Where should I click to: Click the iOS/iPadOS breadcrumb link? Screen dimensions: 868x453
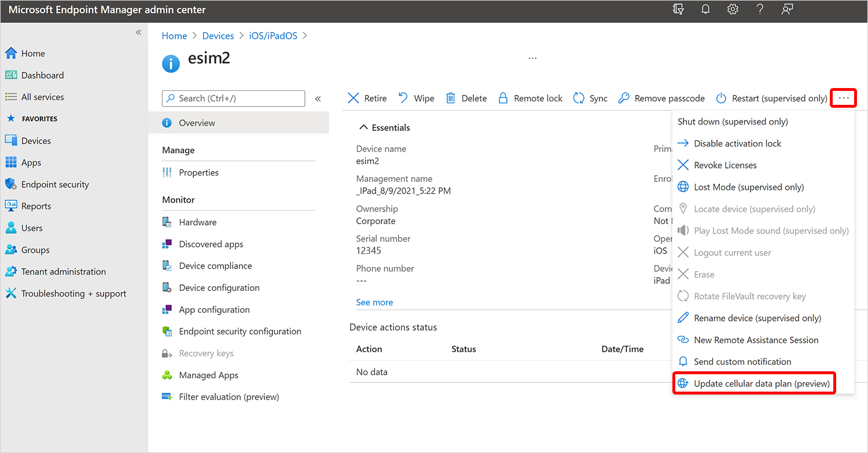click(x=273, y=36)
